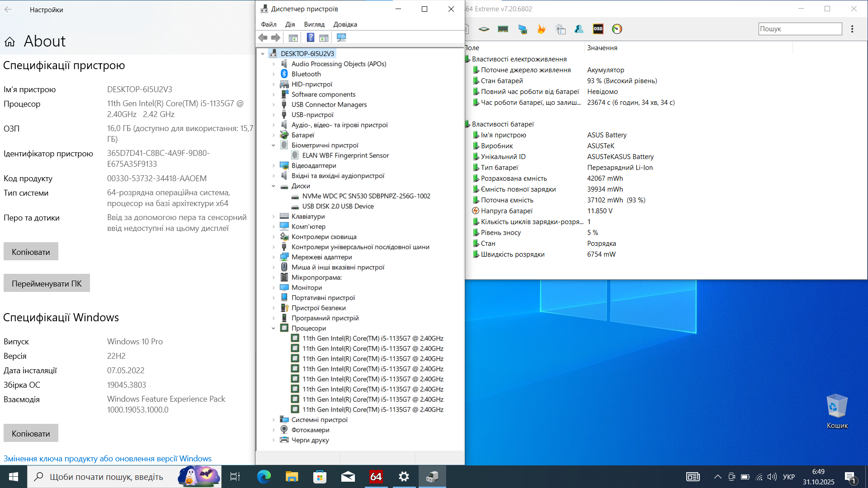Open AIDA64 from the taskbar
The height and width of the screenshot is (488, 868).
coord(376,477)
